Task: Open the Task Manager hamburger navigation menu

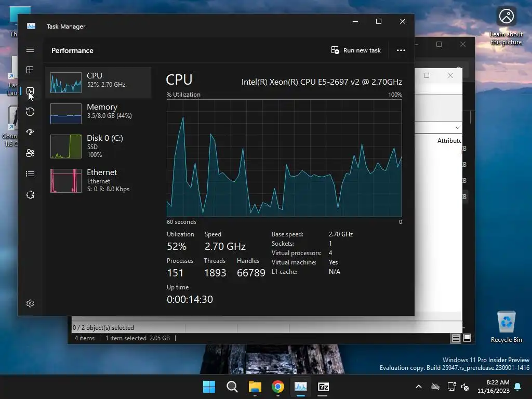Action: (30, 49)
